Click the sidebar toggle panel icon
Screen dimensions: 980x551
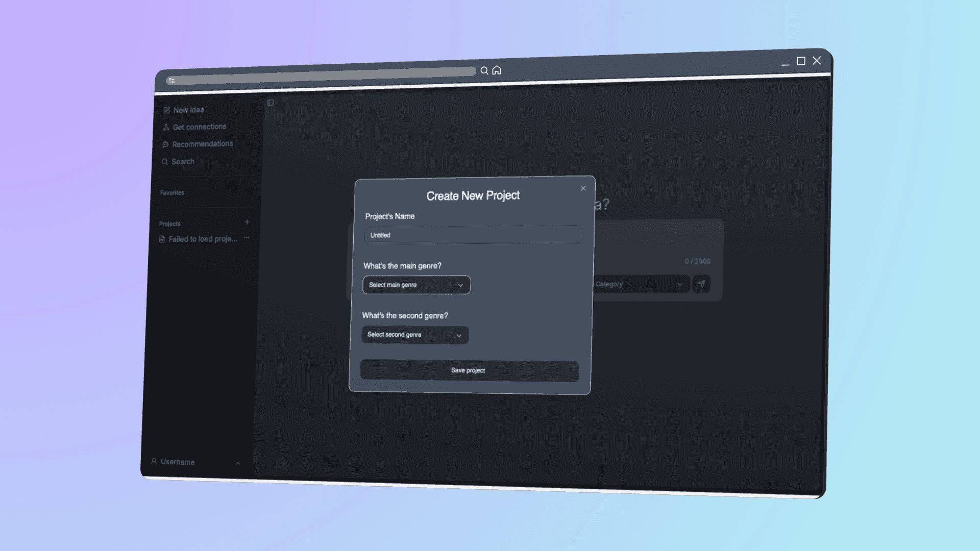coord(271,102)
